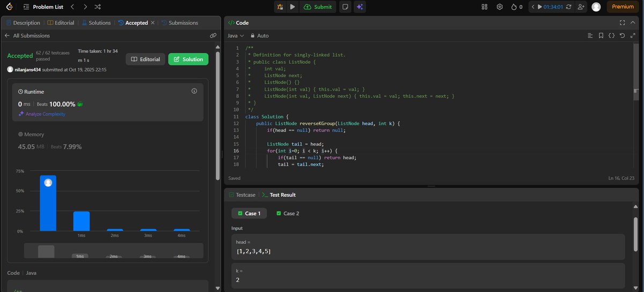Go back to All Submissions
The height and width of the screenshot is (292, 644).
click(x=27, y=35)
